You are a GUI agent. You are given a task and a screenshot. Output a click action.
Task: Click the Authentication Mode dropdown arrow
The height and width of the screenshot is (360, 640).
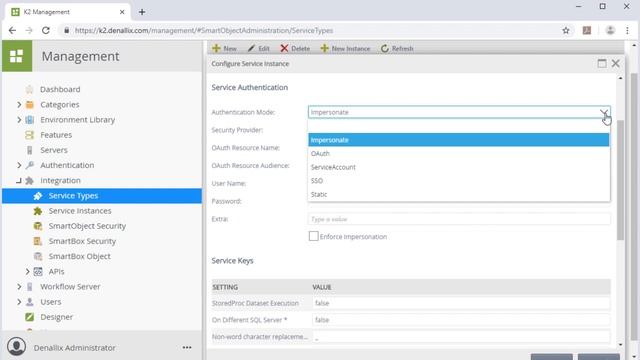pos(604,112)
